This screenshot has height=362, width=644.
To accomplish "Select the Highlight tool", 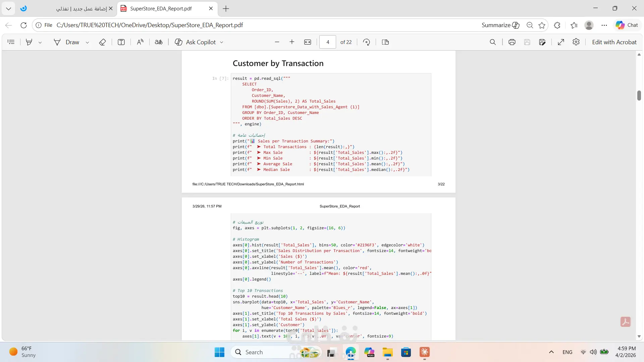I will tap(29, 42).
